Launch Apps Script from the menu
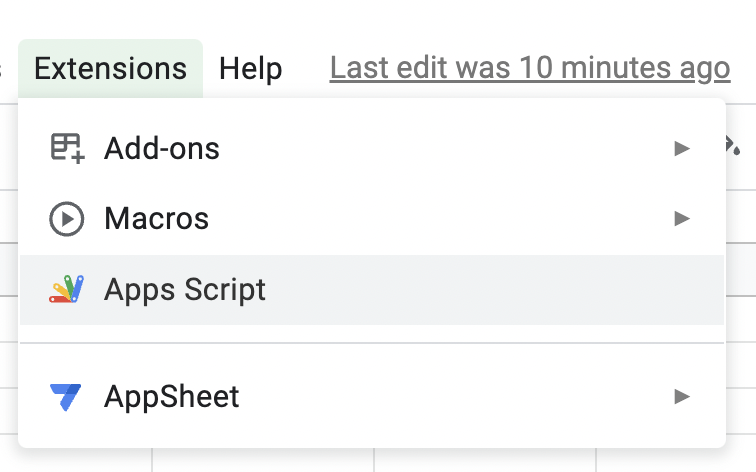Screen dimensions: 756x472 (185, 290)
